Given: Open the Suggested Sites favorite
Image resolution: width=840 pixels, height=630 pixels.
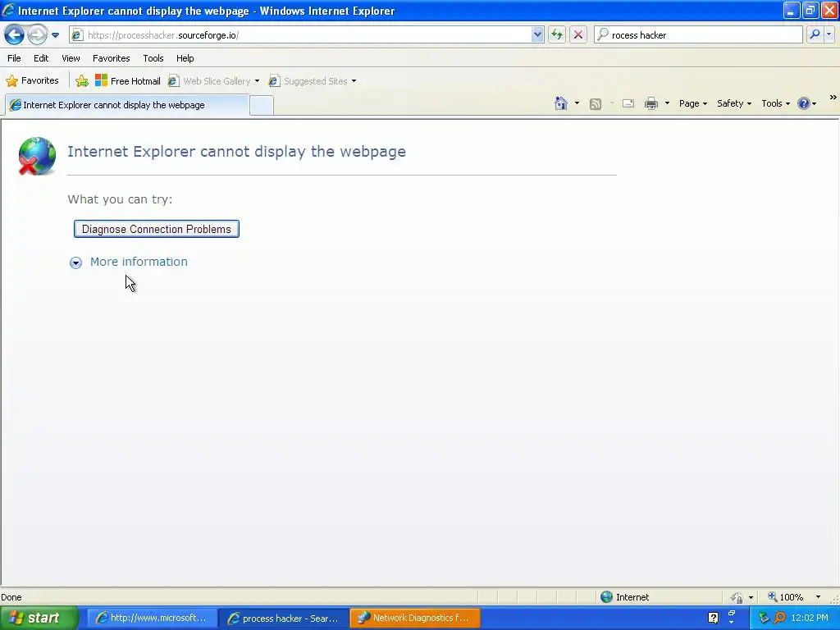Looking at the screenshot, I should (308, 81).
